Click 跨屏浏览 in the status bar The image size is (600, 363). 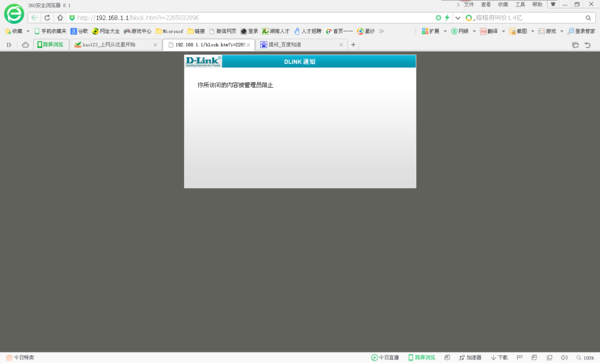coord(422,357)
